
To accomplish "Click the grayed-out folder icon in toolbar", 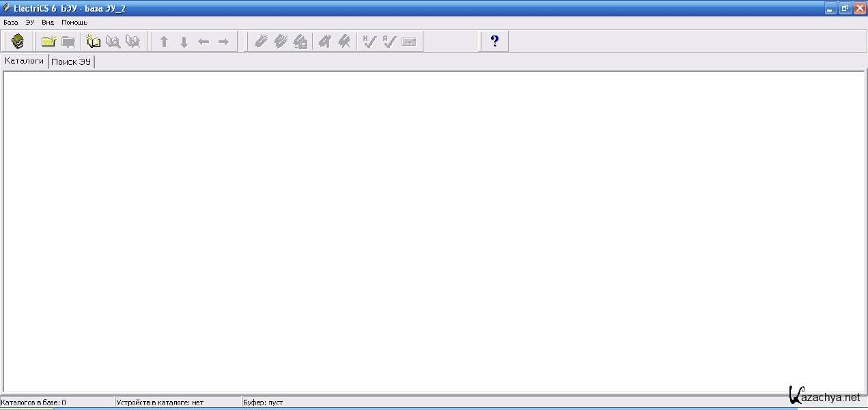I will (x=68, y=42).
